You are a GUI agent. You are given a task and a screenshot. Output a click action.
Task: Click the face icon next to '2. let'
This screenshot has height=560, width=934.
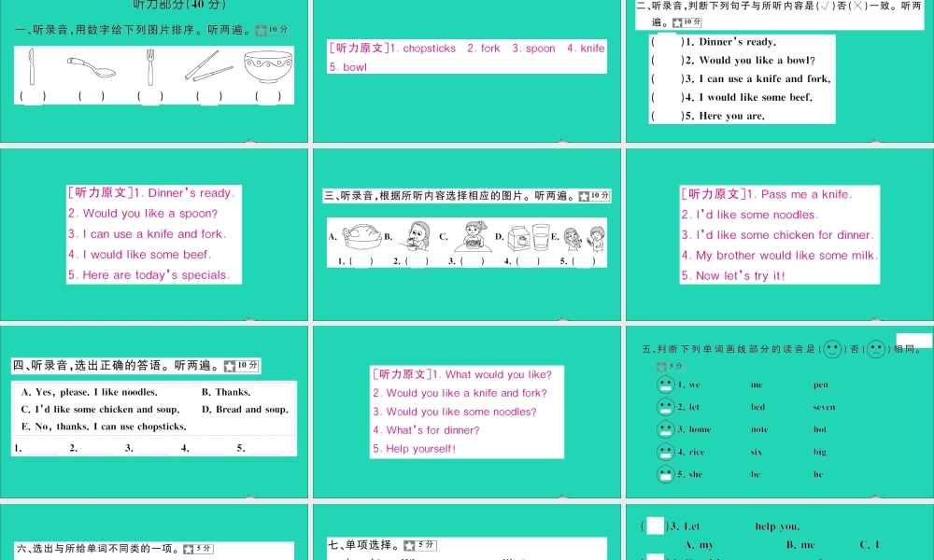click(x=665, y=407)
